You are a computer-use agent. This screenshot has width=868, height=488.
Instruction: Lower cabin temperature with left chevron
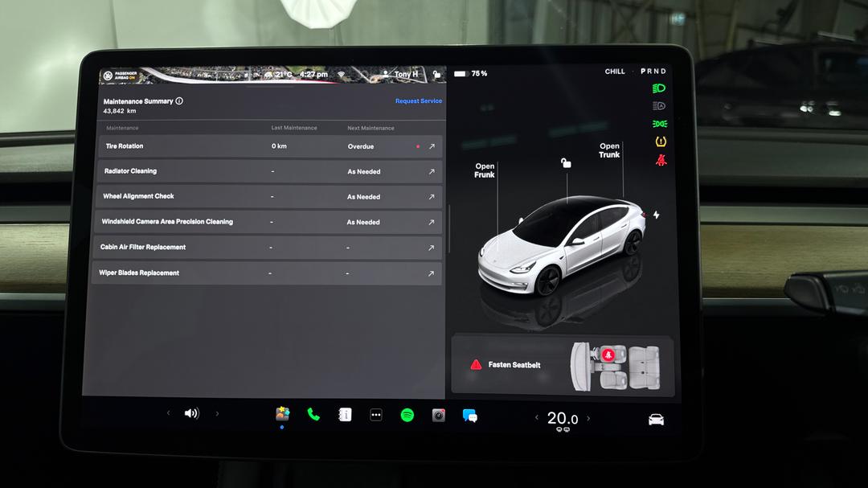536,417
